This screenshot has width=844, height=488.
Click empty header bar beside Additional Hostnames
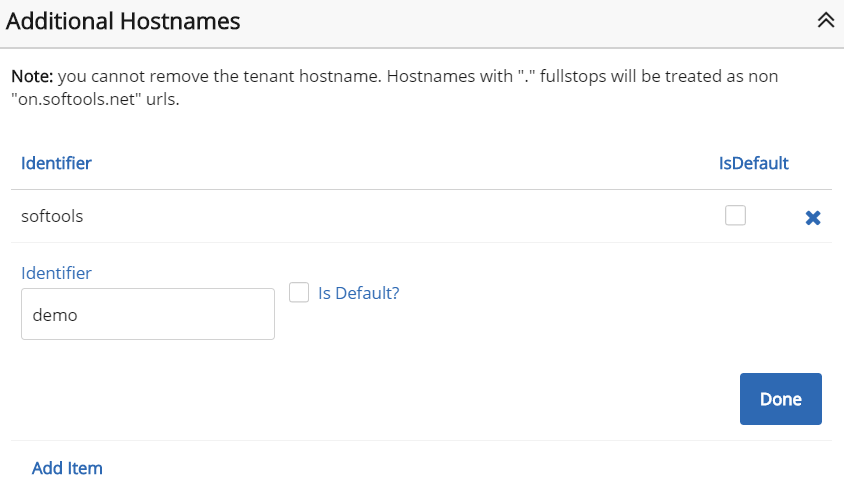point(528,22)
